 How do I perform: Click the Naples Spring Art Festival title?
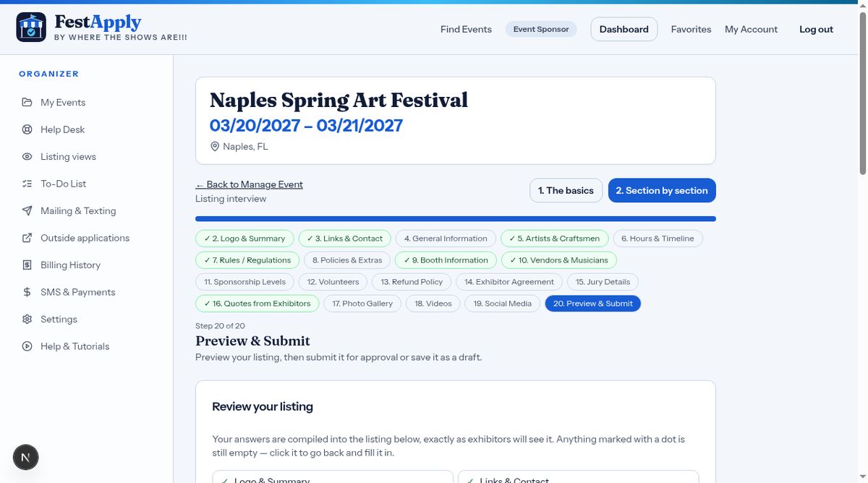(x=339, y=100)
